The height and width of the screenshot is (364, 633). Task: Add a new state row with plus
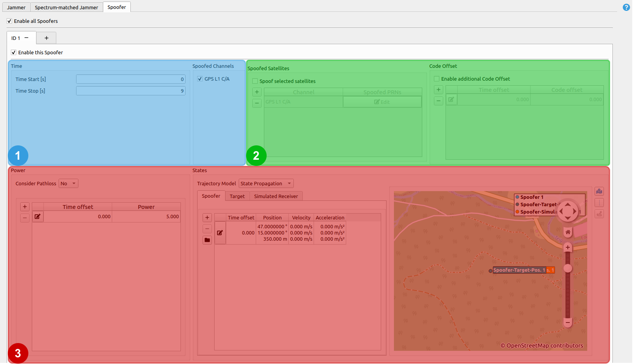tap(207, 217)
